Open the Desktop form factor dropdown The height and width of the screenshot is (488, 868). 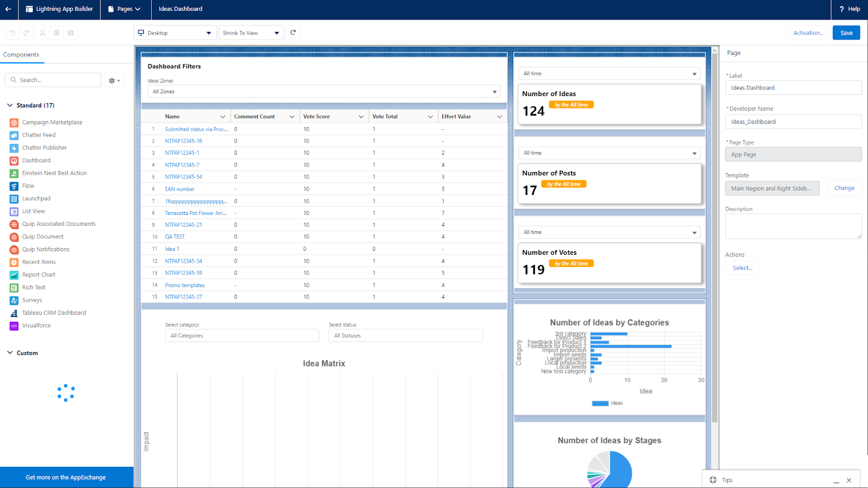[x=175, y=33]
